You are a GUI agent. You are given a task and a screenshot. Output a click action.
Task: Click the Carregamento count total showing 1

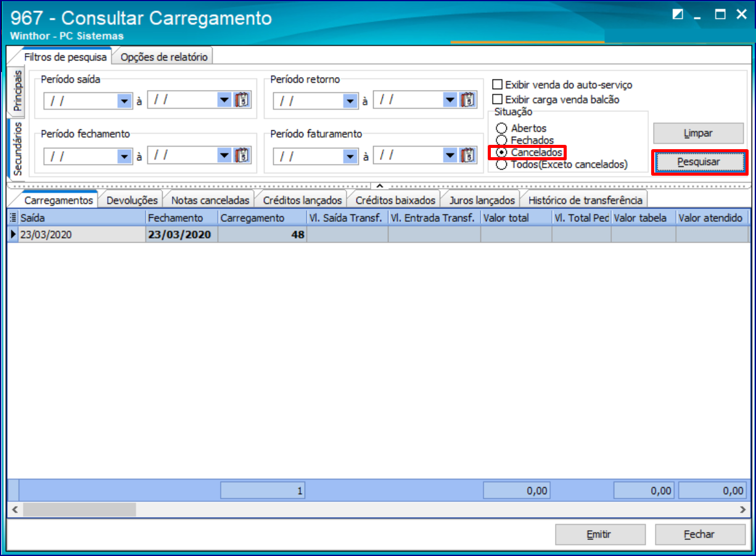(x=263, y=491)
